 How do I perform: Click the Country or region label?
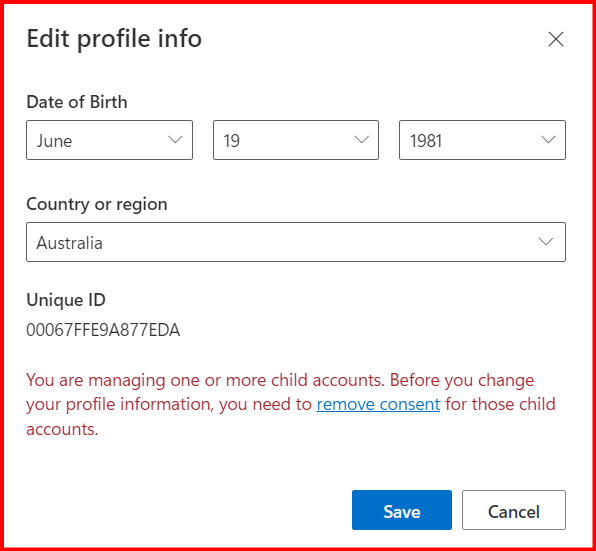coord(97,204)
